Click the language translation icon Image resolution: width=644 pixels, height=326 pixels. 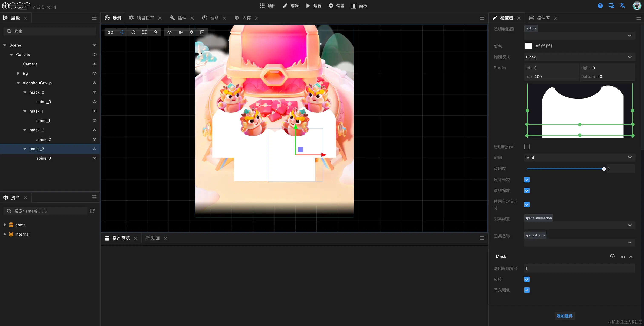(622, 6)
